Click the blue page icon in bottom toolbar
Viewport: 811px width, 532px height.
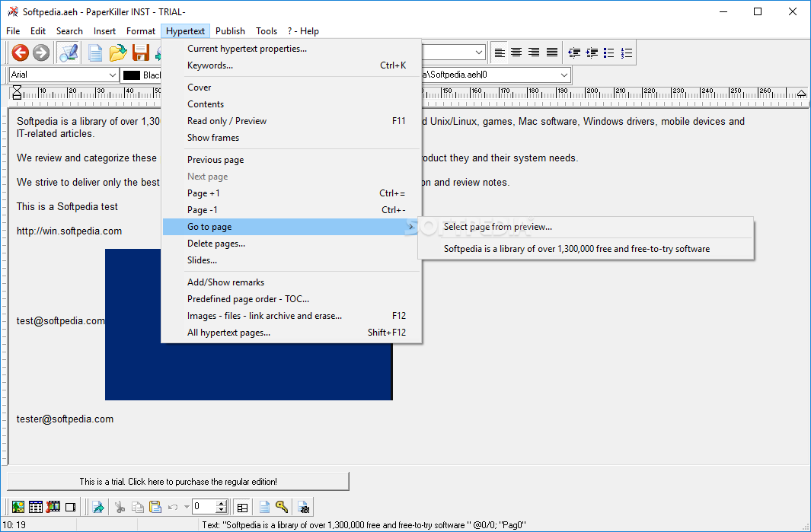pos(264,507)
